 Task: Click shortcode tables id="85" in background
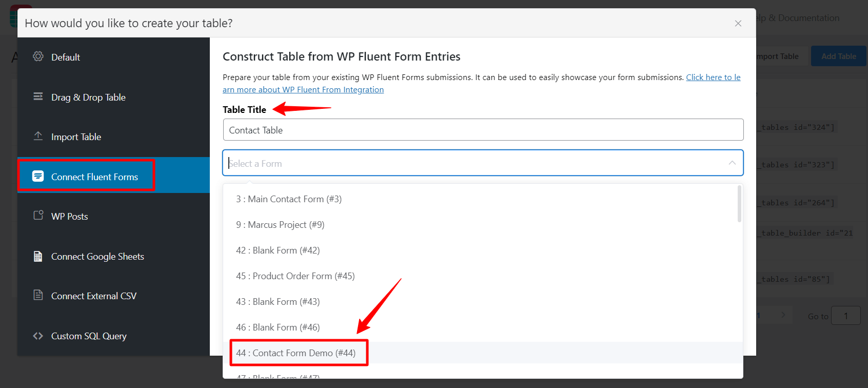click(794, 279)
